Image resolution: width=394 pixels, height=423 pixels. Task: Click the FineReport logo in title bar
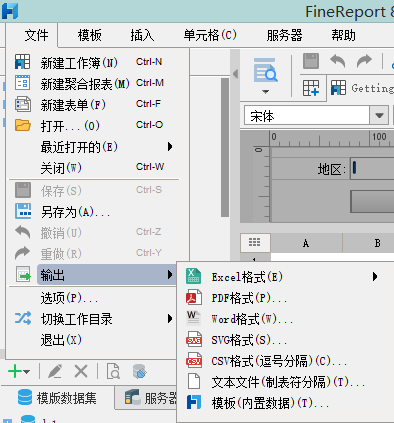(x=10, y=11)
